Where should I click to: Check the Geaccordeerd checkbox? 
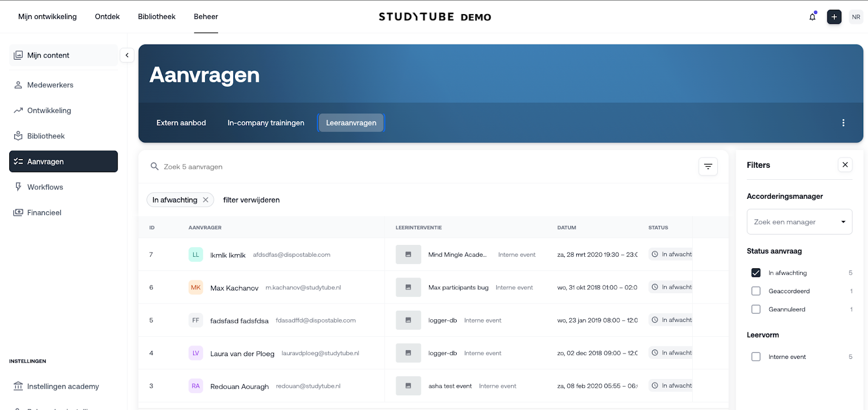point(756,291)
